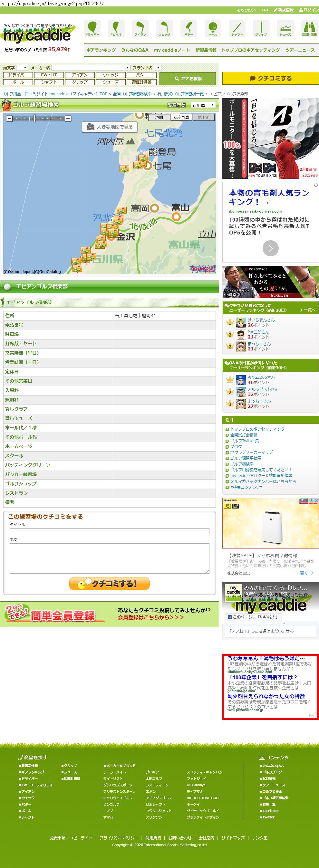This screenshot has height=868, width=319.
Task: Click the map zoom slider handle
Action: (35, 119)
